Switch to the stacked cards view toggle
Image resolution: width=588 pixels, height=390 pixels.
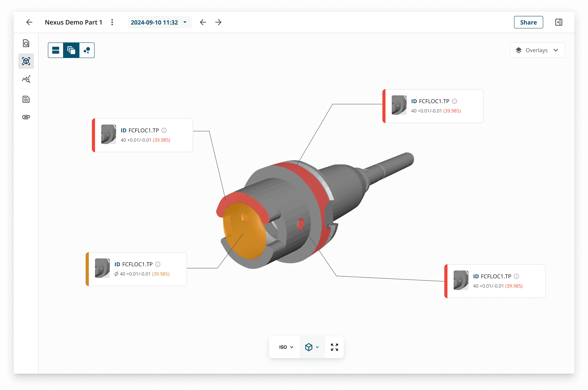[71, 50]
